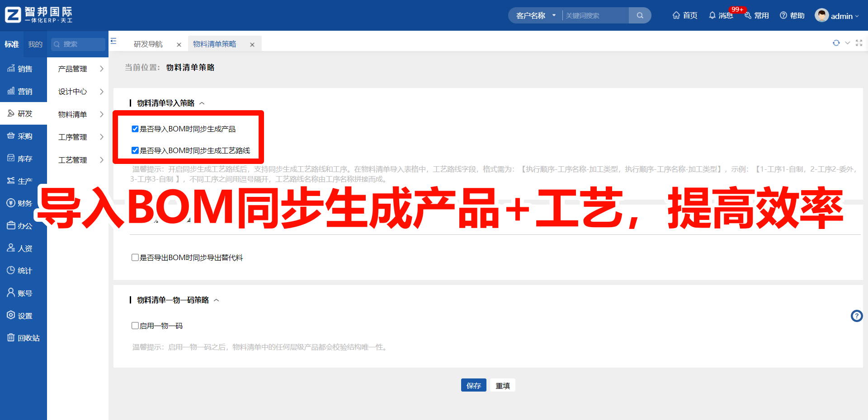Click the refresh icon above the content area
The image size is (868, 420).
(x=836, y=43)
